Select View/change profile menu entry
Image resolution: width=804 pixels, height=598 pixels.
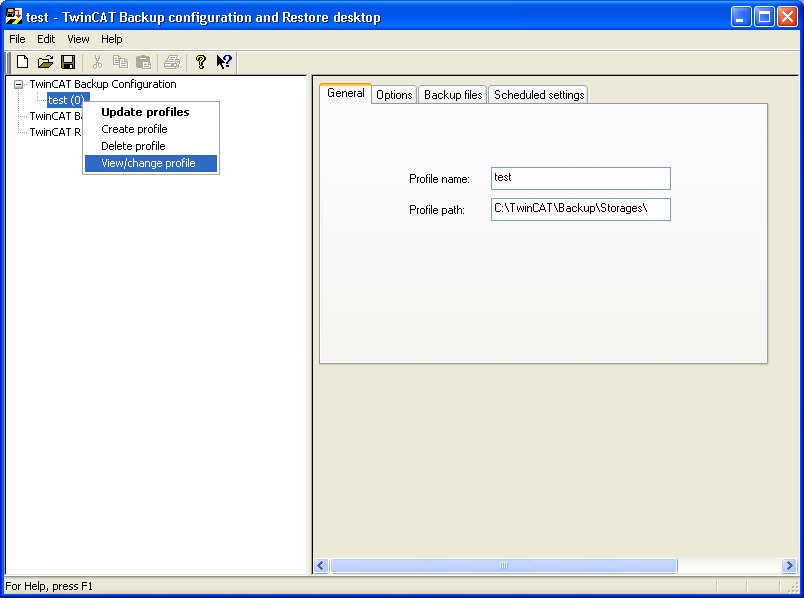151,163
